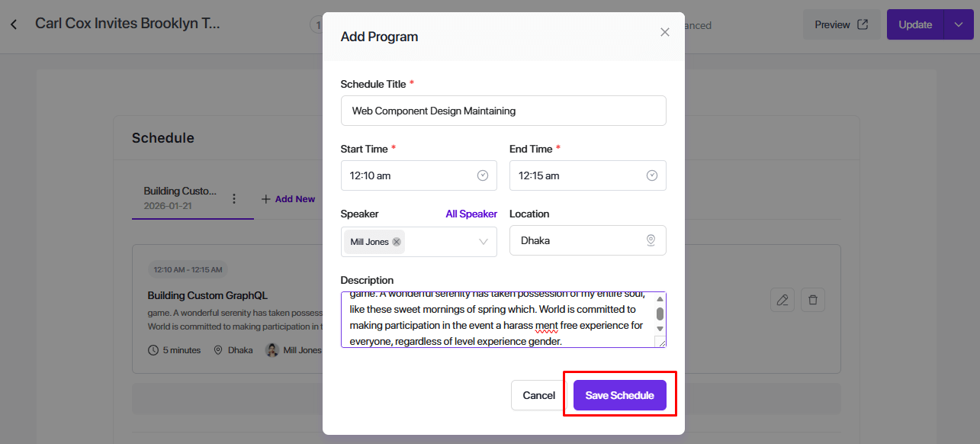The width and height of the screenshot is (980, 444).
Task: Close the Add Program dialog
Action: (664, 32)
